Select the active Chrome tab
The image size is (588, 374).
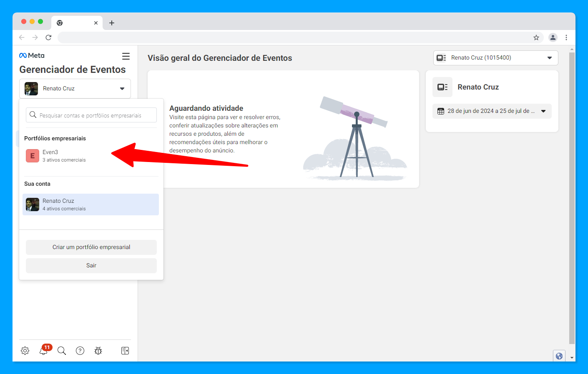coord(77,23)
